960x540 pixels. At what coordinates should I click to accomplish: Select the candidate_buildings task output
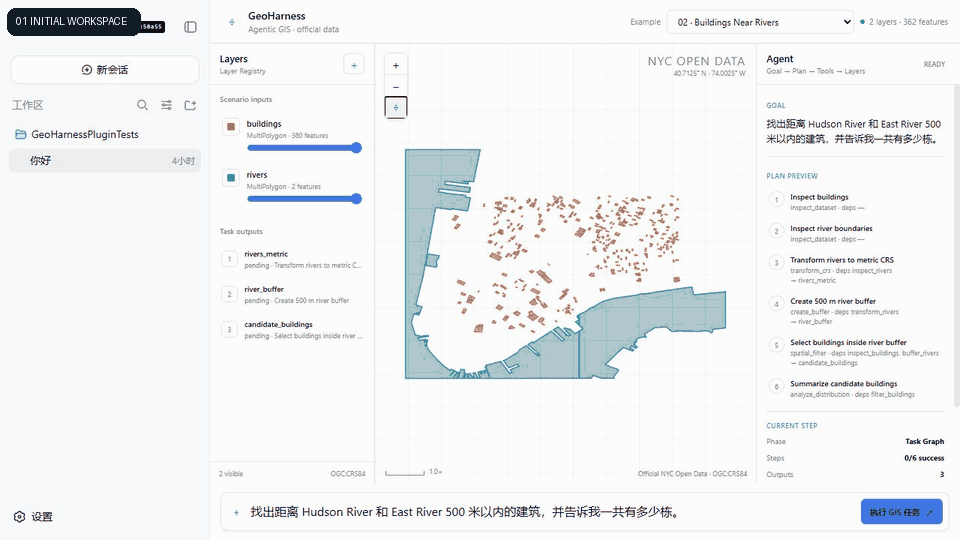coord(291,330)
